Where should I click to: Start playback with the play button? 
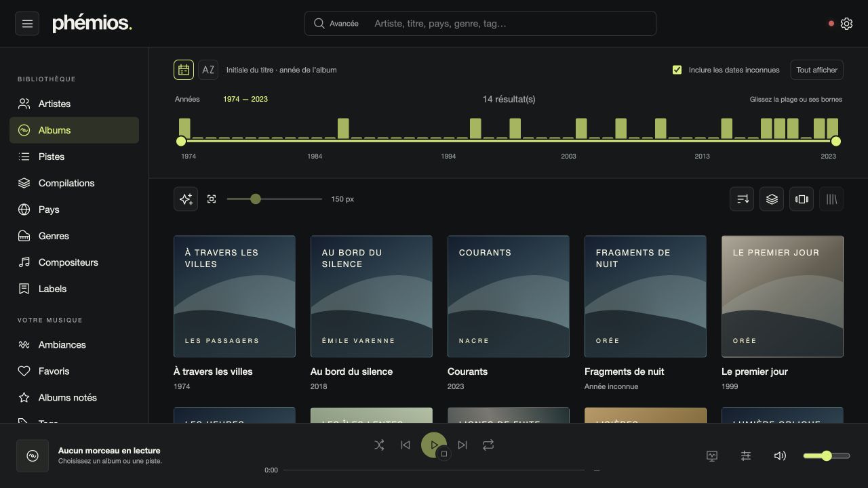click(x=433, y=445)
